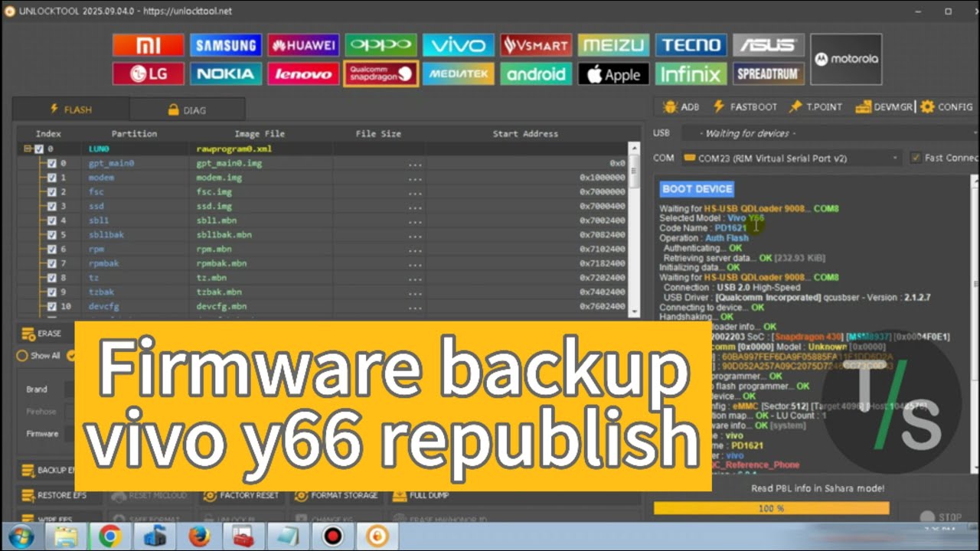Open the Samsung brand tile
The image size is (980, 551).
[226, 45]
